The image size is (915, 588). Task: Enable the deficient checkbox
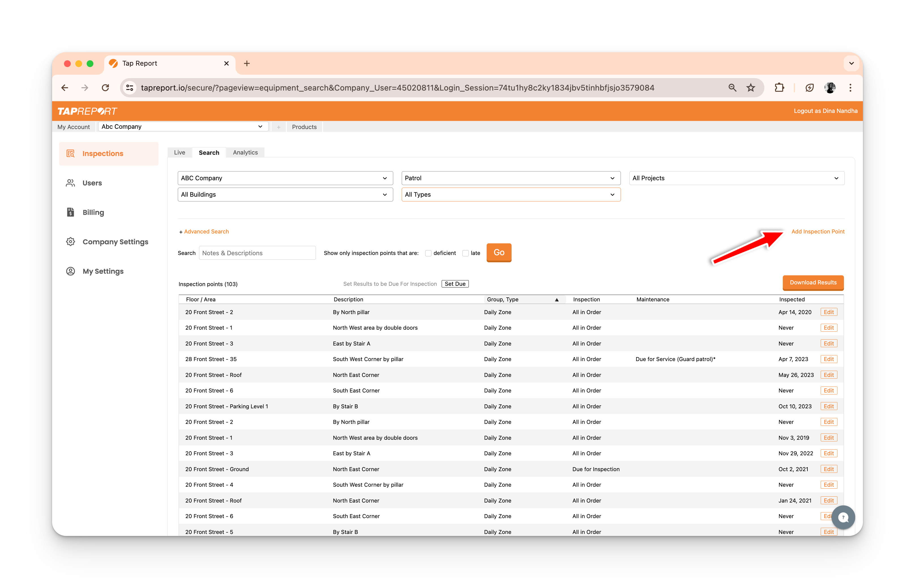click(x=428, y=253)
